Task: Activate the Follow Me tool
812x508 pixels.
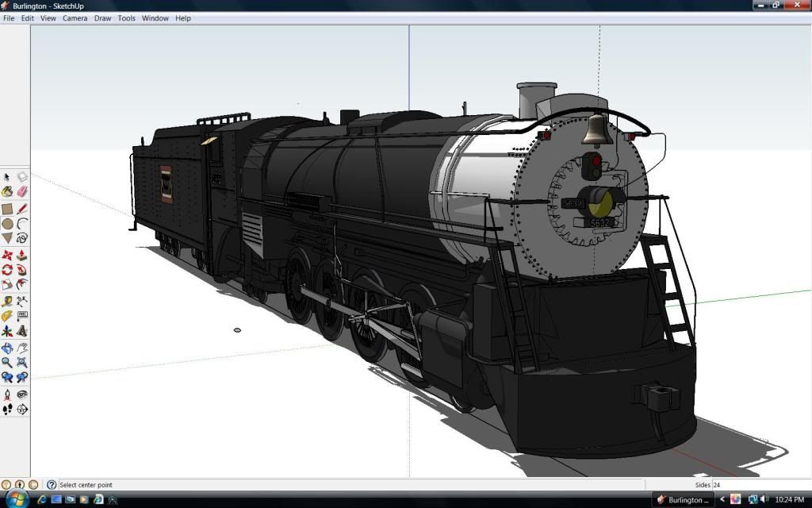Action: tap(21, 270)
